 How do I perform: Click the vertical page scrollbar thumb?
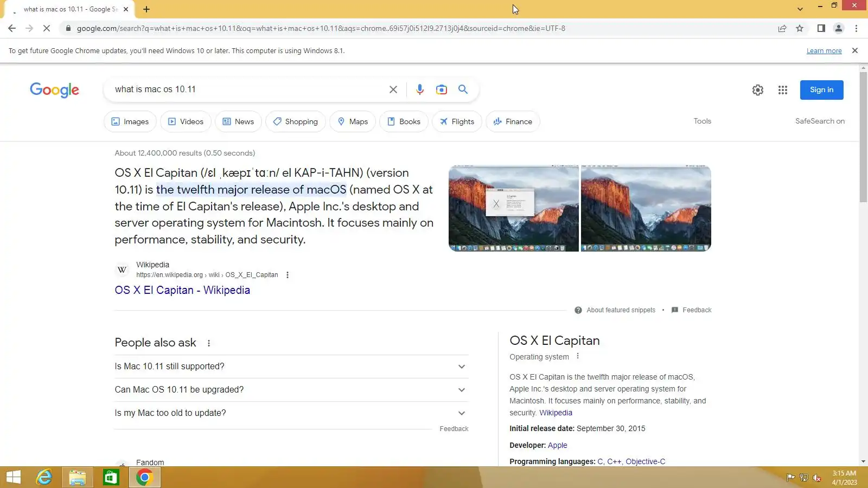[x=863, y=137]
